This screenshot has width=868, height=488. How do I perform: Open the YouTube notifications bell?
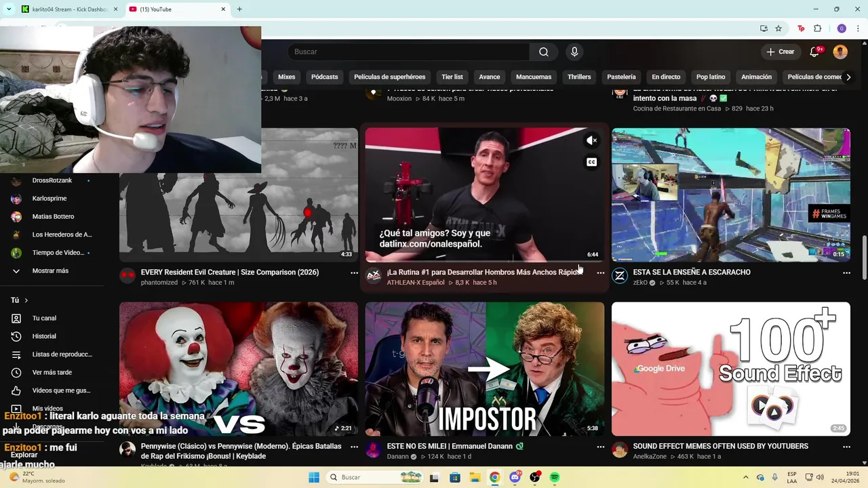point(814,52)
